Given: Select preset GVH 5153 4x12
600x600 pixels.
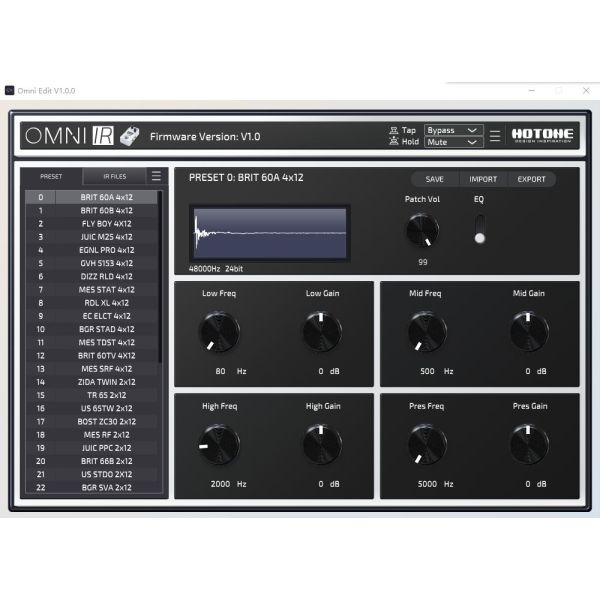Looking at the screenshot, I should (x=92, y=263).
